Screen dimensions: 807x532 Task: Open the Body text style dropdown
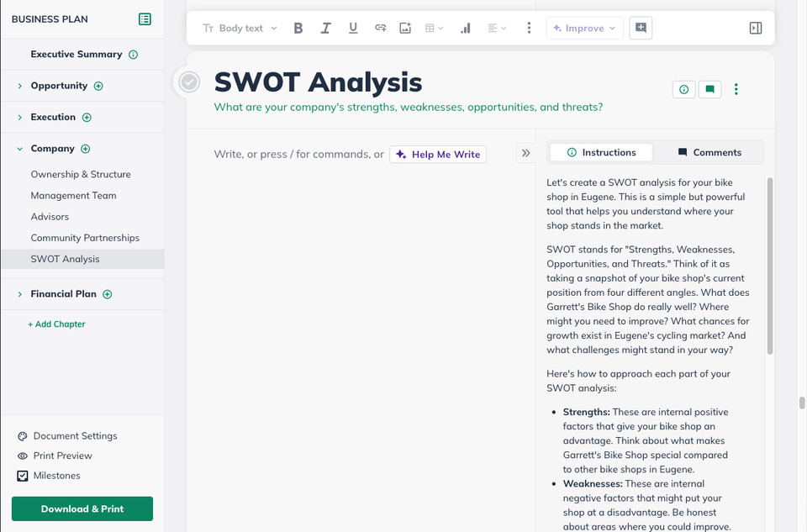point(240,29)
